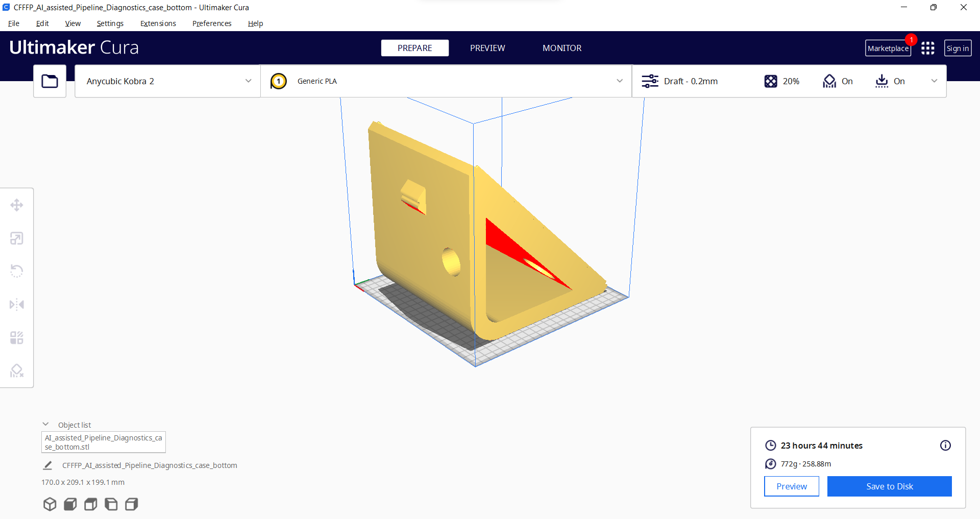Select the Scale tool
The height and width of the screenshot is (519, 980).
click(17, 238)
